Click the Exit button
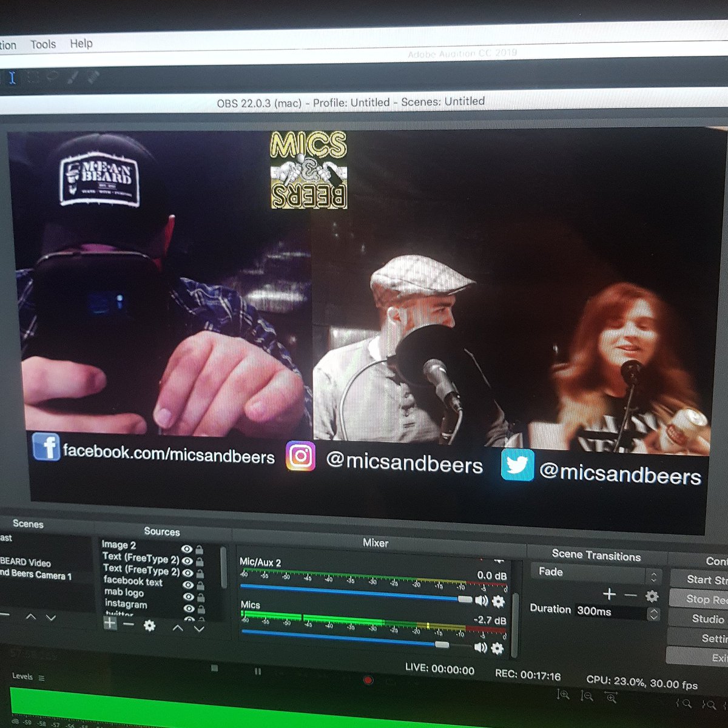Screen dimensions: 728x728 click(x=696, y=658)
